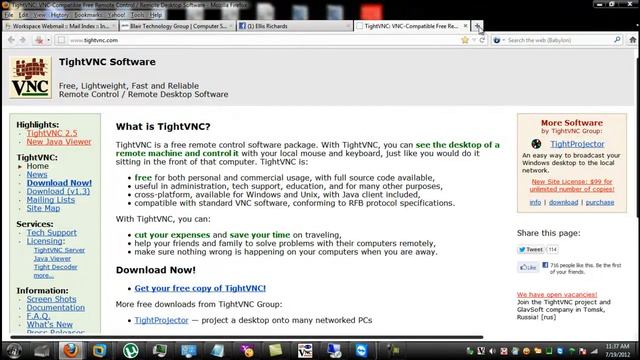Open the Documentation link
Image resolution: width=640 pixels, height=360 pixels.
(x=56, y=307)
